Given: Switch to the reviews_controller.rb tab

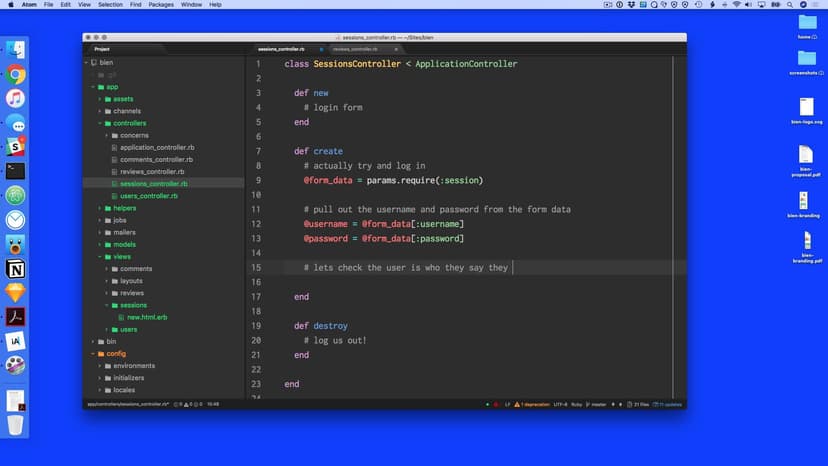Looking at the screenshot, I should (x=355, y=48).
